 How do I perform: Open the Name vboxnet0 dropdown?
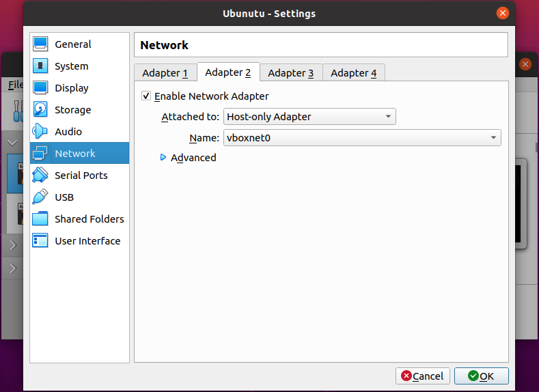tap(362, 137)
